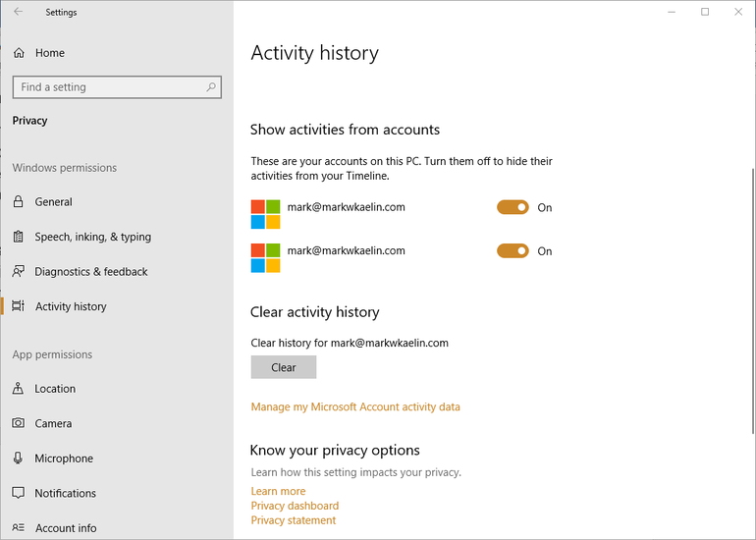Click the Clear history button

tap(284, 367)
